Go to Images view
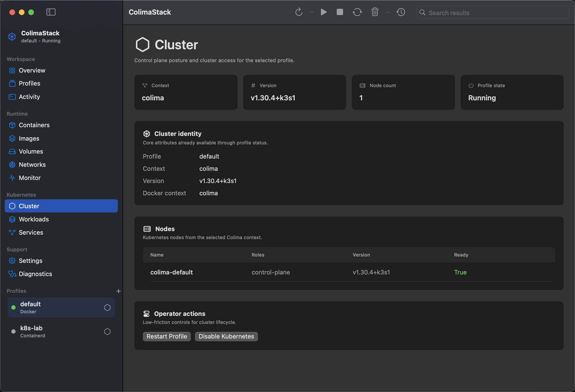 coord(61,139)
